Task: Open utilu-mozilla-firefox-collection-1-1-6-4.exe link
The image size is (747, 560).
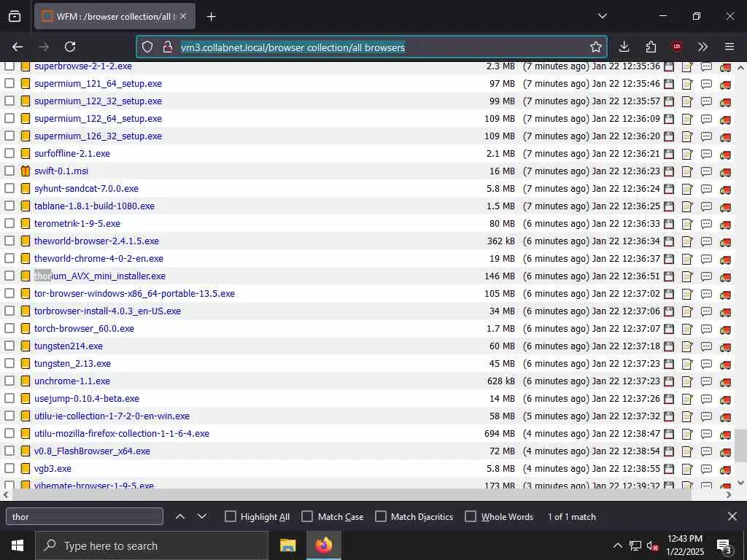Action: (x=122, y=434)
